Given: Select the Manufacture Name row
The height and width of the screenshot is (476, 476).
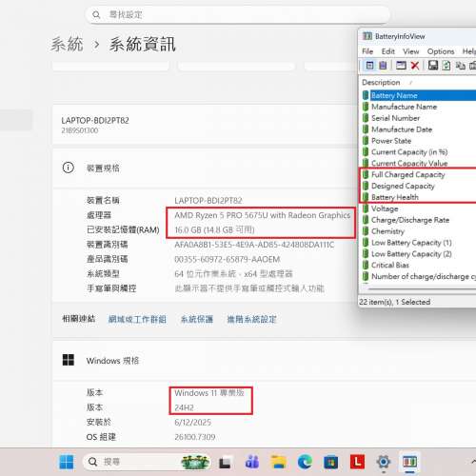Looking at the screenshot, I should 419,107.
